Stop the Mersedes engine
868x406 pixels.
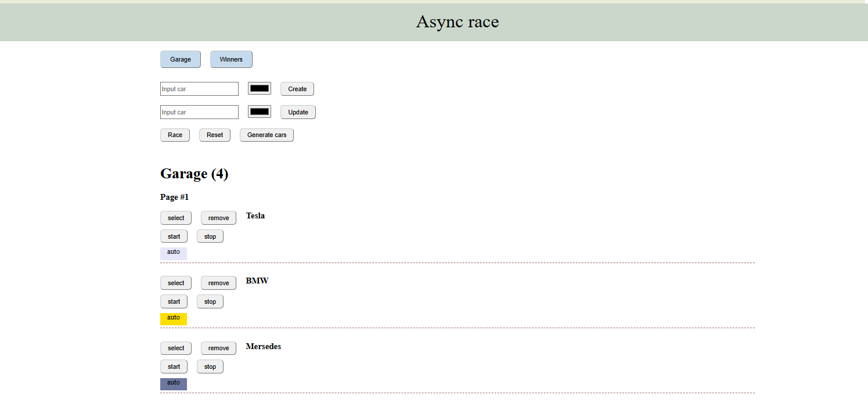(x=210, y=367)
